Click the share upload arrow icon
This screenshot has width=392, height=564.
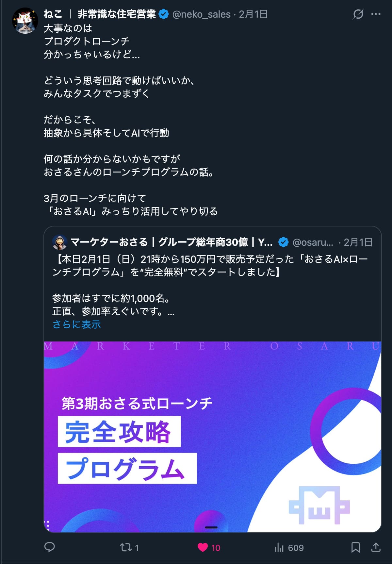coord(376,547)
